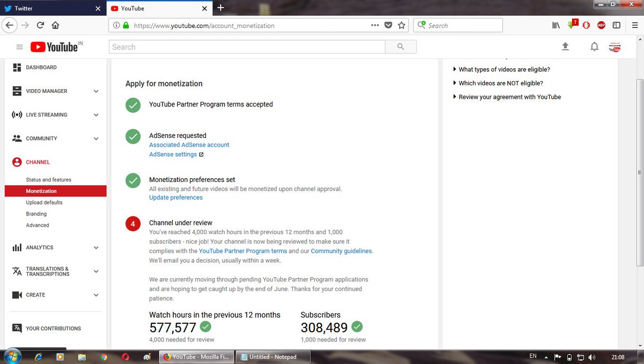Click the page vertical scrollbar thumb
Image resolution: width=644 pixels, height=364 pixels.
pyautogui.click(x=639, y=172)
